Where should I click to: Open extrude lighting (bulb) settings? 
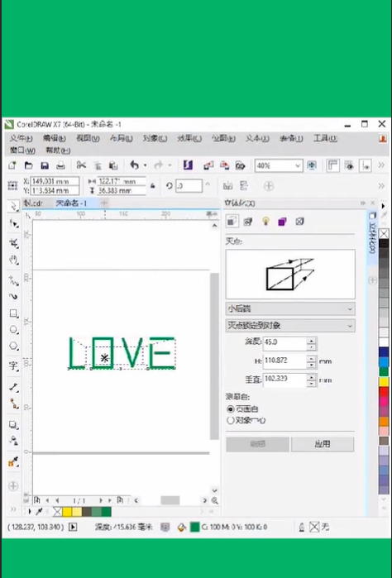(x=265, y=221)
